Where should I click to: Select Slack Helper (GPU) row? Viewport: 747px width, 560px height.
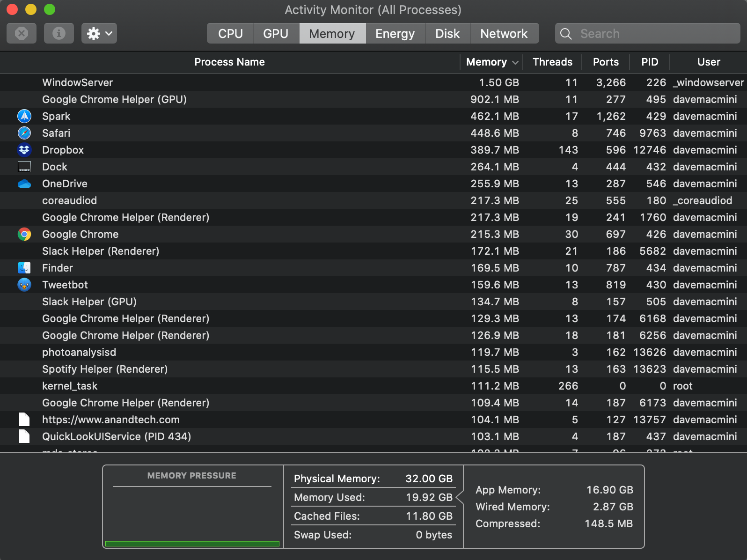click(373, 302)
